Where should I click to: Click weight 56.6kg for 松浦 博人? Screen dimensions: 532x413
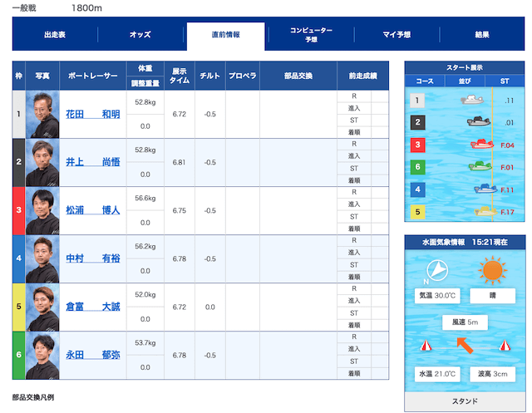(x=145, y=199)
